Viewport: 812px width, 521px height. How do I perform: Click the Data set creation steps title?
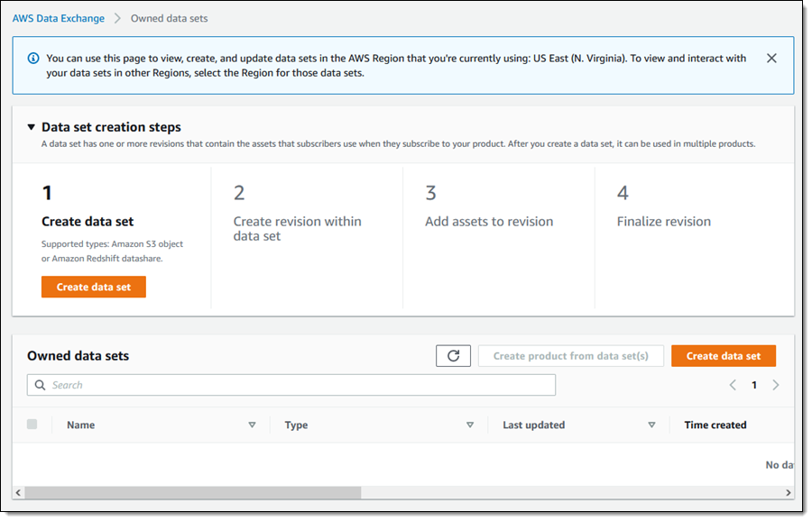pos(111,127)
